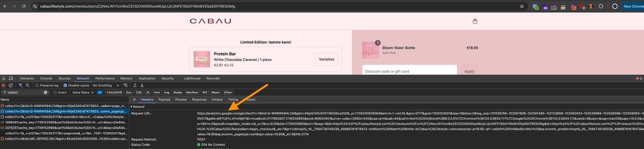Click the CABAU logo link
This screenshot has height=149, width=644.
(x=210, y=21)
